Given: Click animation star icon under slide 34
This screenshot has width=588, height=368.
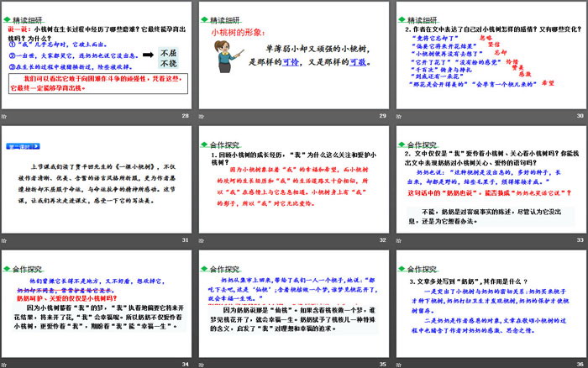Looking at the screenshot, I should point(4,365).
